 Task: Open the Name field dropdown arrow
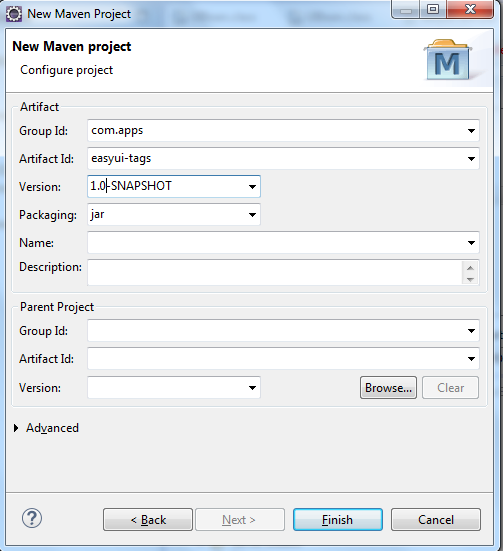[x=471, y=243]
